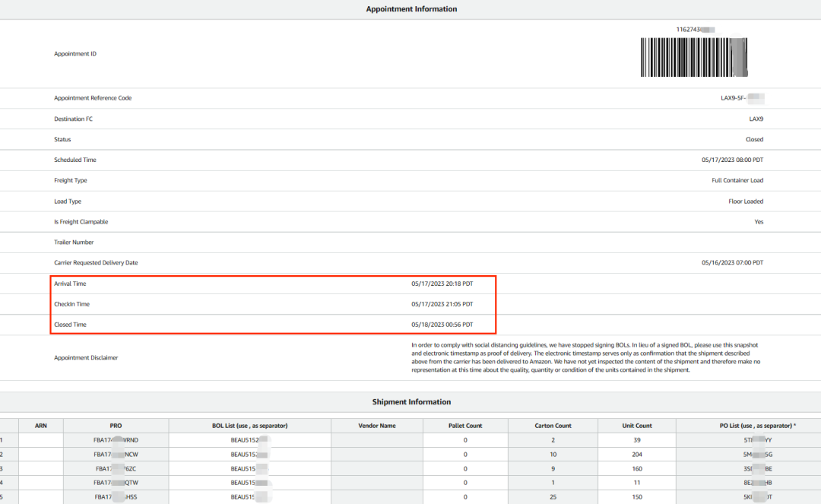Click the CheckIn Time value 21:05 PDT
This screenshot has width=821, height=504.
442,304
